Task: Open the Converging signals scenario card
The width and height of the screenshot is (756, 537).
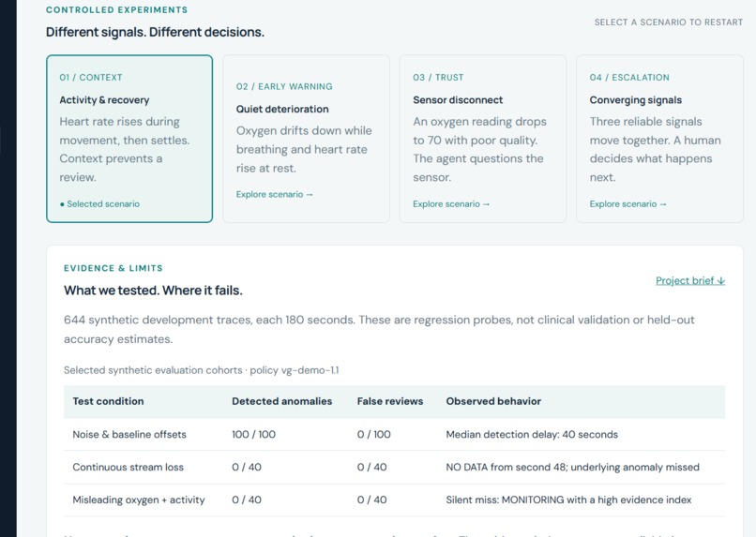Action: pos(659,139)
